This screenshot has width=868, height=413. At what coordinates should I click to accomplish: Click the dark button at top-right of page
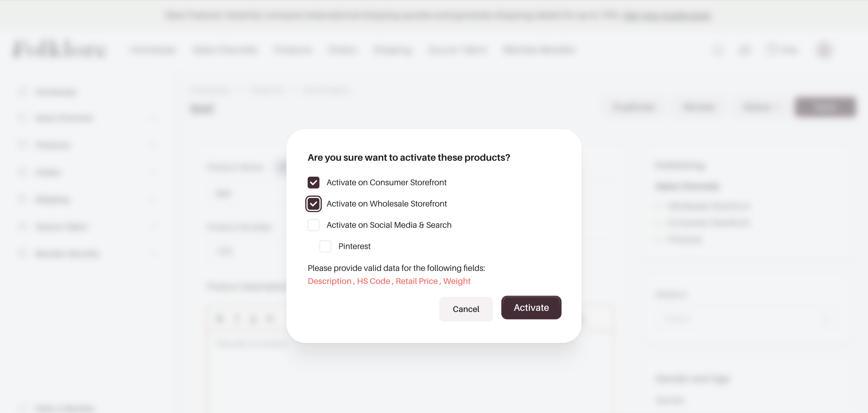click(825, 107)
